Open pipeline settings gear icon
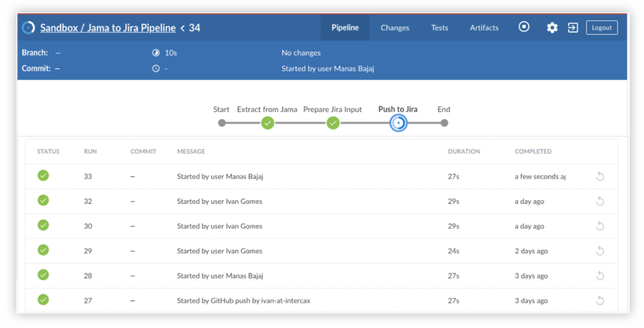 point(552,28)
